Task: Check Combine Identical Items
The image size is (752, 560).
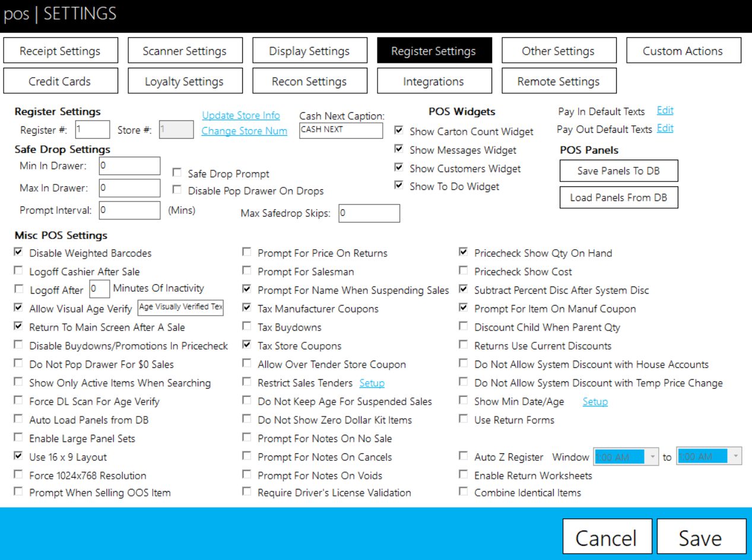Action: pyautogui.click(x=463, y=492)
